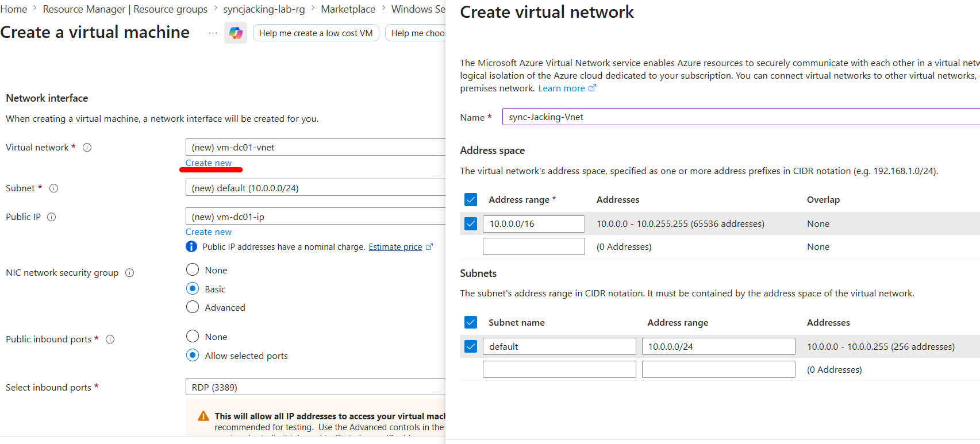Show info tooltip for Public IP
This screenshot has width=980, height=444.
pyautogui.click(x=52, y=217)
